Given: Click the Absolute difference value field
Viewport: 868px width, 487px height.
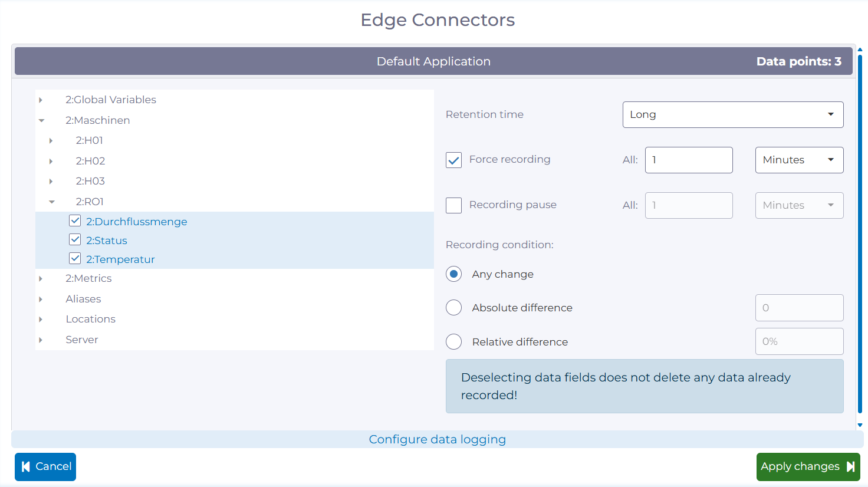Looking at the screenshot, I should pyautogui.click(x=799, y=308).
